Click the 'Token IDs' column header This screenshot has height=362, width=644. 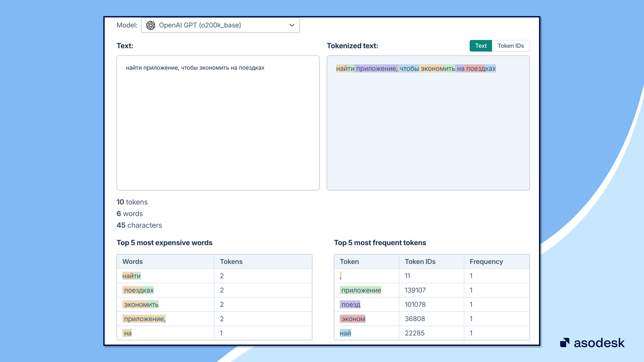point(420,262)
